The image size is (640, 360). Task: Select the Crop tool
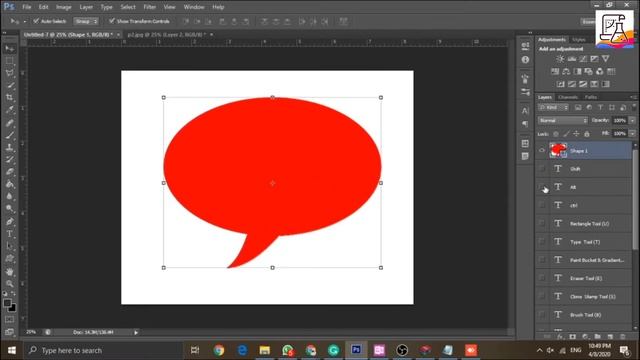click(9, 98)
